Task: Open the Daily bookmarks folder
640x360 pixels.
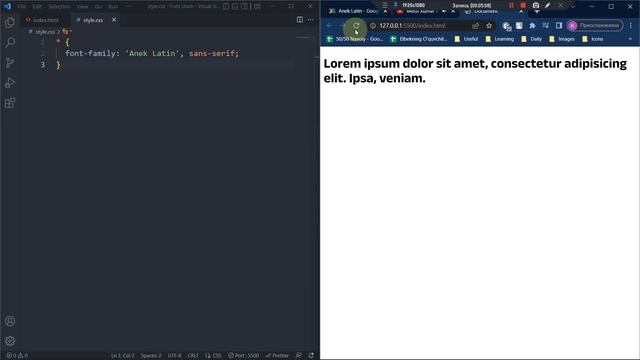Action: (x=531, y=39)
